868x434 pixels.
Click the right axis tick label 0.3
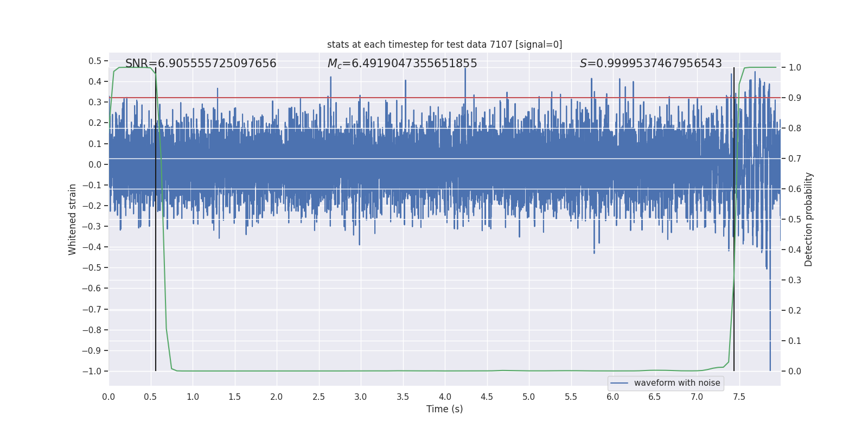795,280
